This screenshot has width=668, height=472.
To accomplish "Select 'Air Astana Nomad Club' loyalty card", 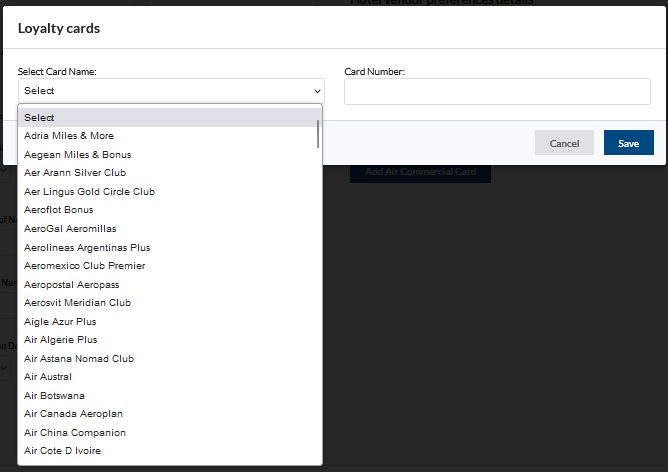I will click(x=169, y=359).
